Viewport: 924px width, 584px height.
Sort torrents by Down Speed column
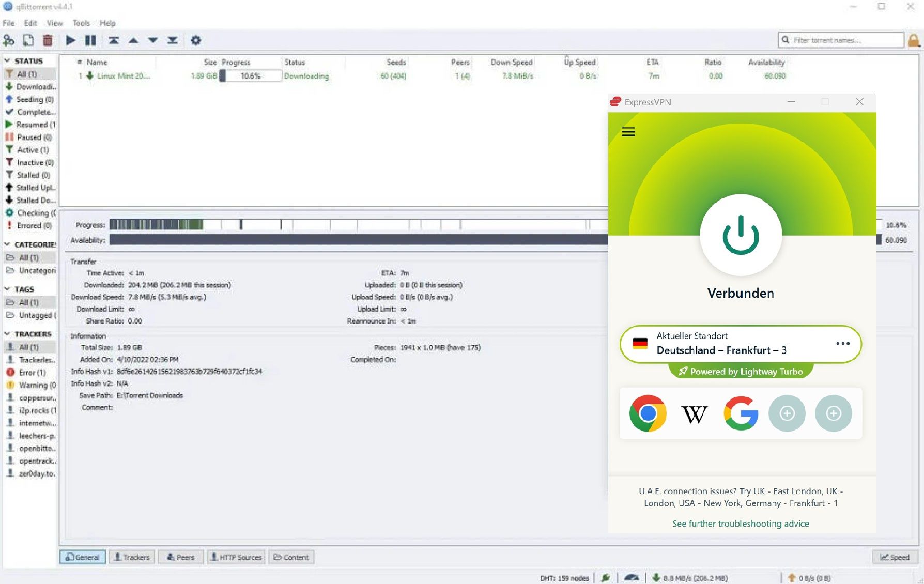512,62
